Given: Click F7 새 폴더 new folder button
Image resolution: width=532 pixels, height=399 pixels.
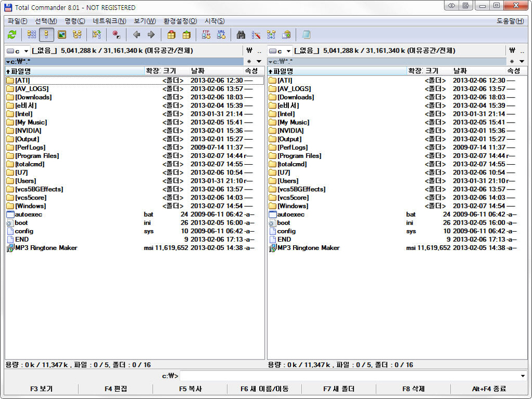Looking at the screenshot, I should [x=339, y=389].
